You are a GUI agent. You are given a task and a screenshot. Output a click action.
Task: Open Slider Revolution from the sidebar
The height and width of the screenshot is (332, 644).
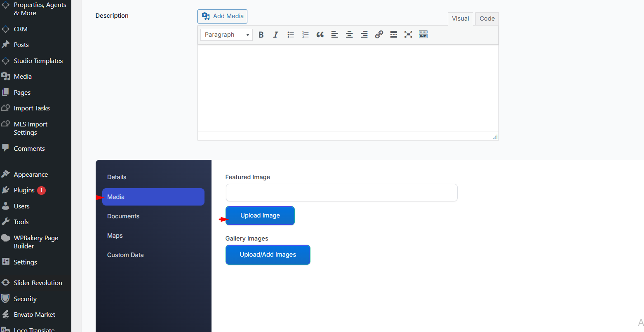tap(38, 283)
